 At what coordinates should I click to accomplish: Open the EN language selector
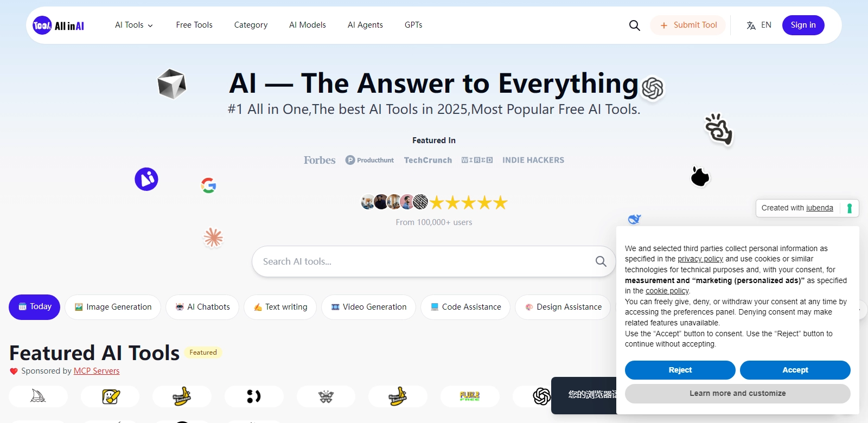(x=759, y=25)
